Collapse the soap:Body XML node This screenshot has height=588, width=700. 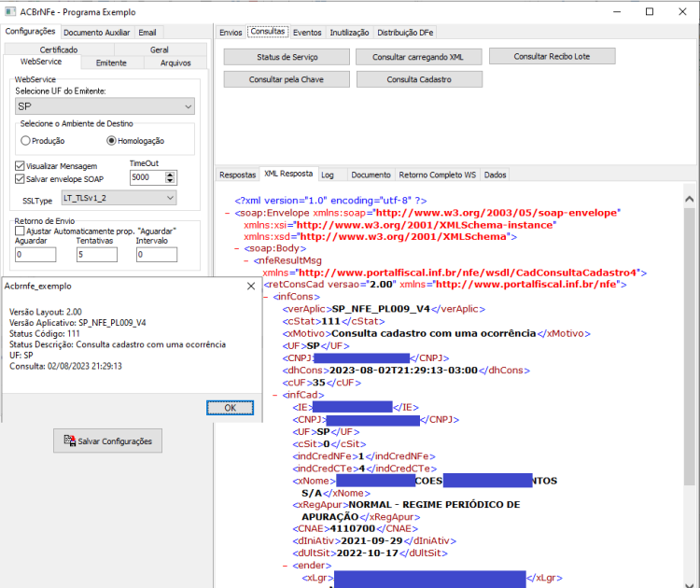tap(237, 248)
